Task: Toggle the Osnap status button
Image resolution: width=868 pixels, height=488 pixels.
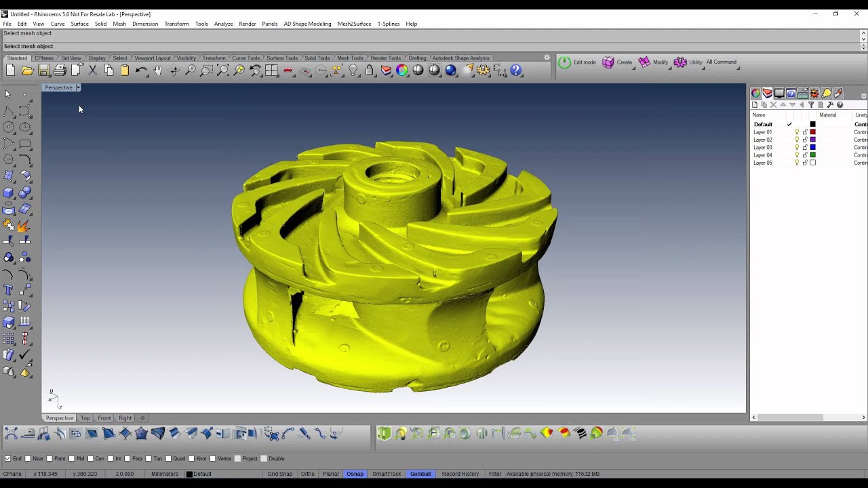Action: 355,474
